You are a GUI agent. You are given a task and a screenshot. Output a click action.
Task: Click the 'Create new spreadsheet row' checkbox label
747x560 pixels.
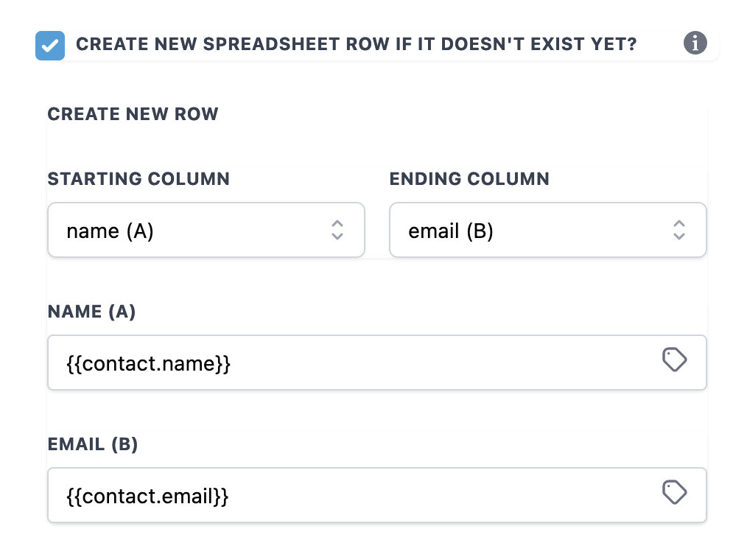pyautogui.click(x=357, y=44)
